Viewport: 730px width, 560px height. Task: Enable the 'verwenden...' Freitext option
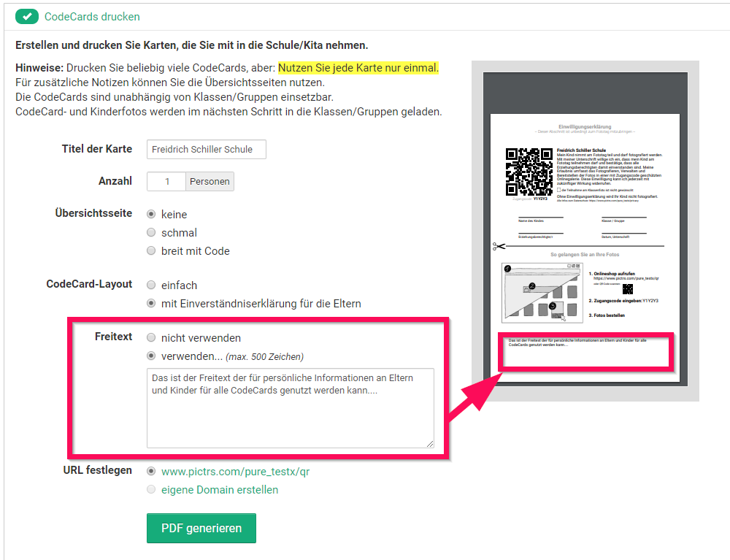point(151,356)
